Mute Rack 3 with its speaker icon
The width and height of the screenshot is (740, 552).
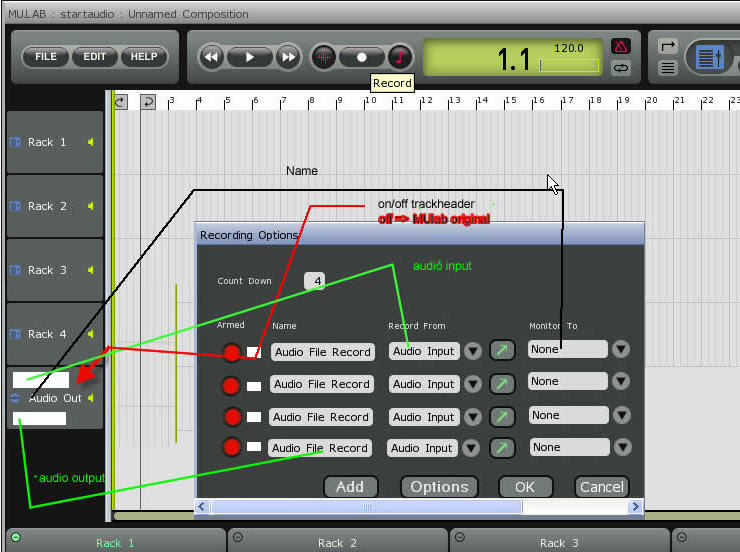pos(91,270)
